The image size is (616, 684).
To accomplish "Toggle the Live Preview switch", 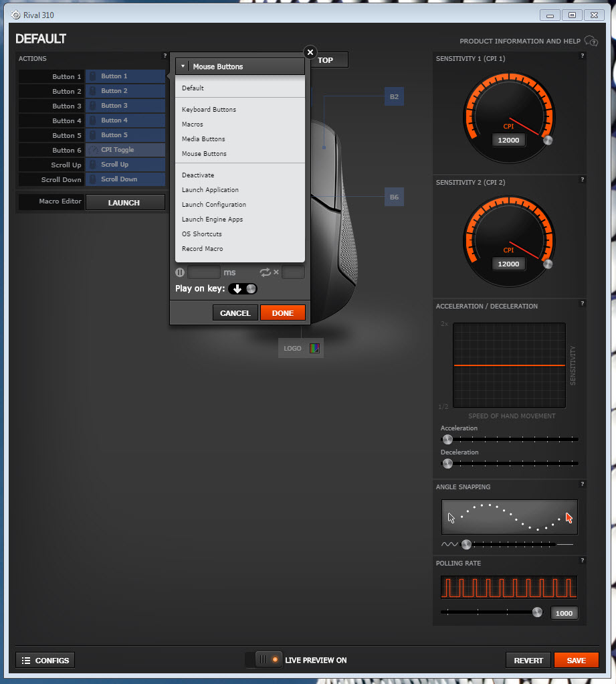I will point(264,660).
